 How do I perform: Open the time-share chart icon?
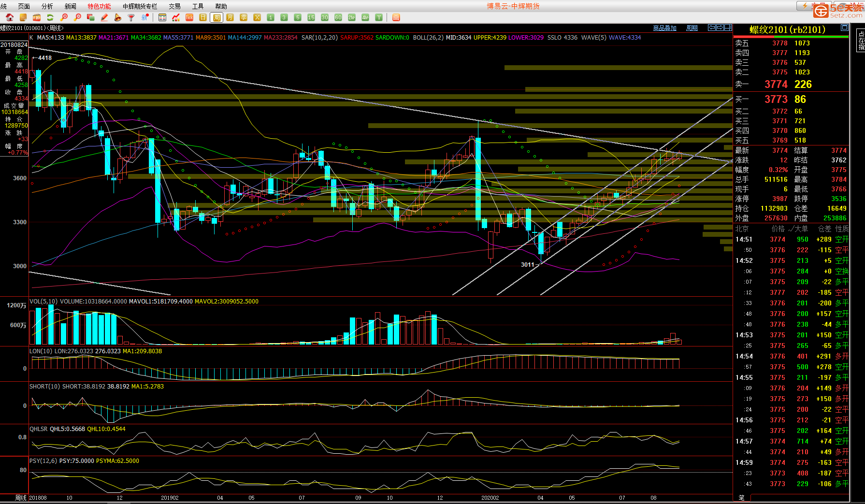click(176, 17)
